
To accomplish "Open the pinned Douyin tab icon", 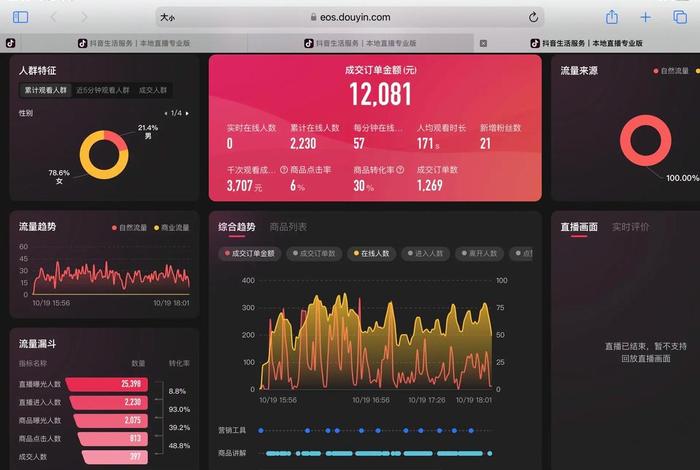I will click(x=11, y=43).
